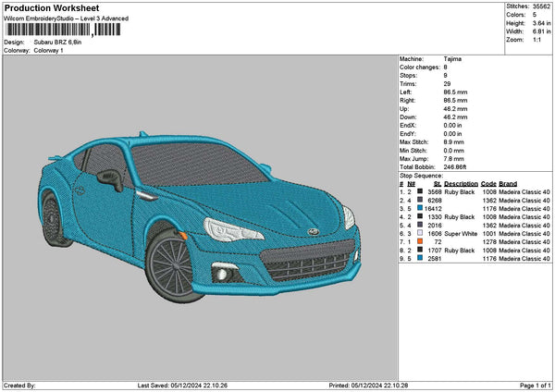
Task: Click the Brand column header
Action: pos(508,183)
